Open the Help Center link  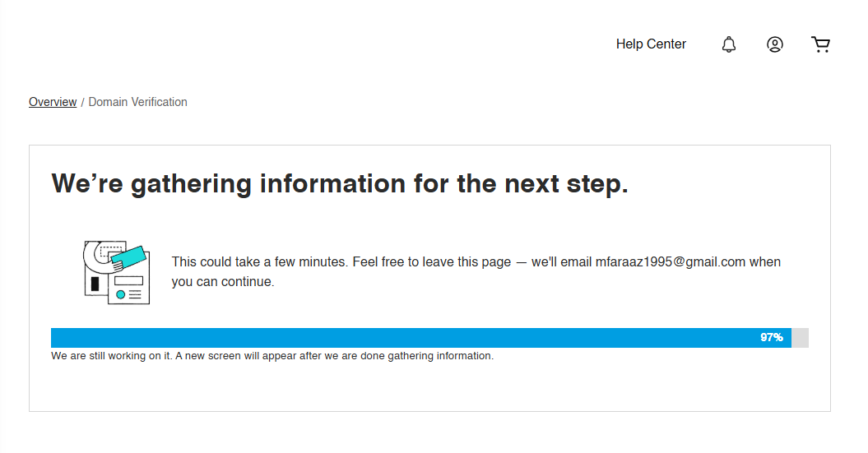click(651, 44)
